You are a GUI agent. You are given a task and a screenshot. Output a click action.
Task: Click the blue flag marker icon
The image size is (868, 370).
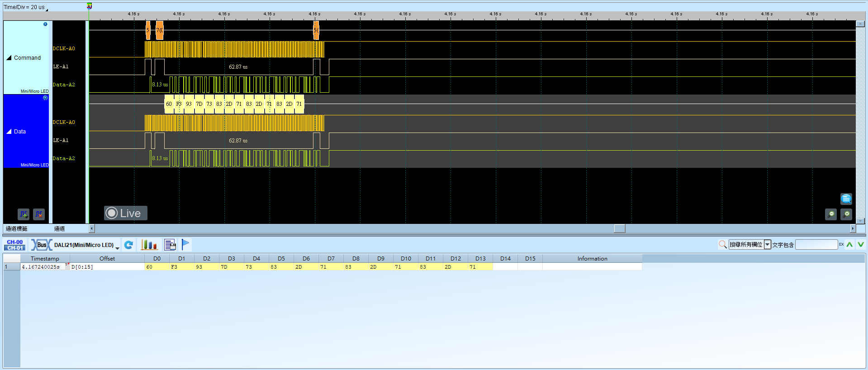coord(185,244)
